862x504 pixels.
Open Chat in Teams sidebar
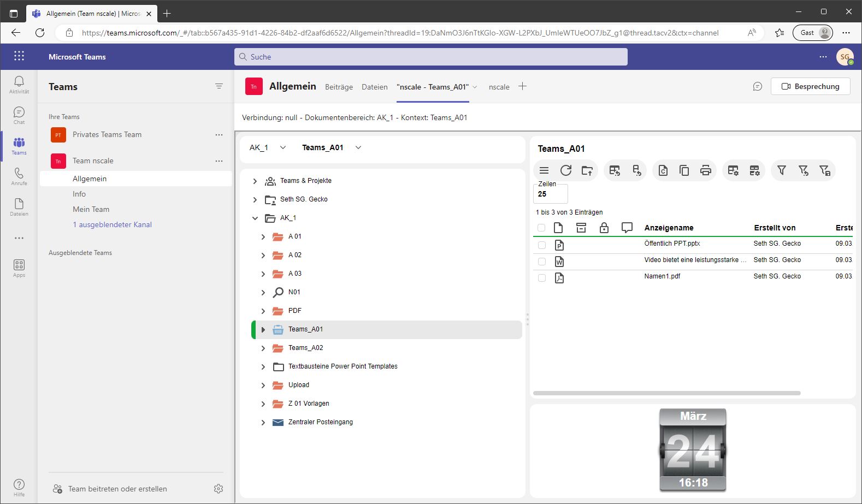tap(19, 115)
